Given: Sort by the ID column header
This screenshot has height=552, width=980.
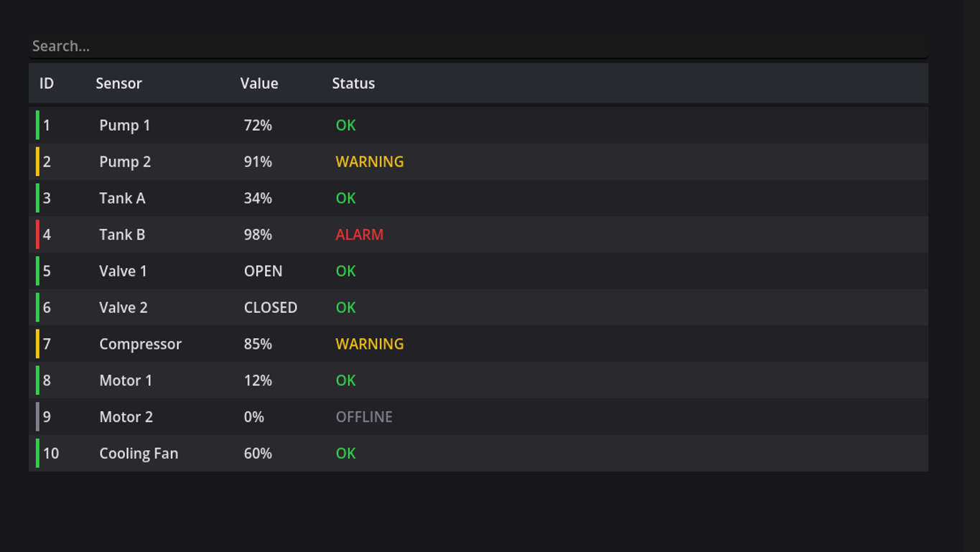Looking at the screenshot, I should [47, 83].
